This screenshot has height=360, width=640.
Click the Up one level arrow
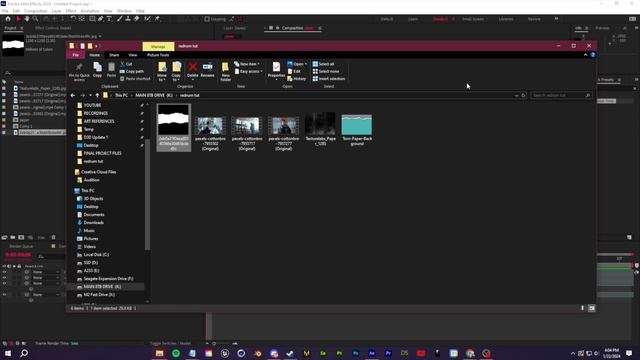point(97,95)
